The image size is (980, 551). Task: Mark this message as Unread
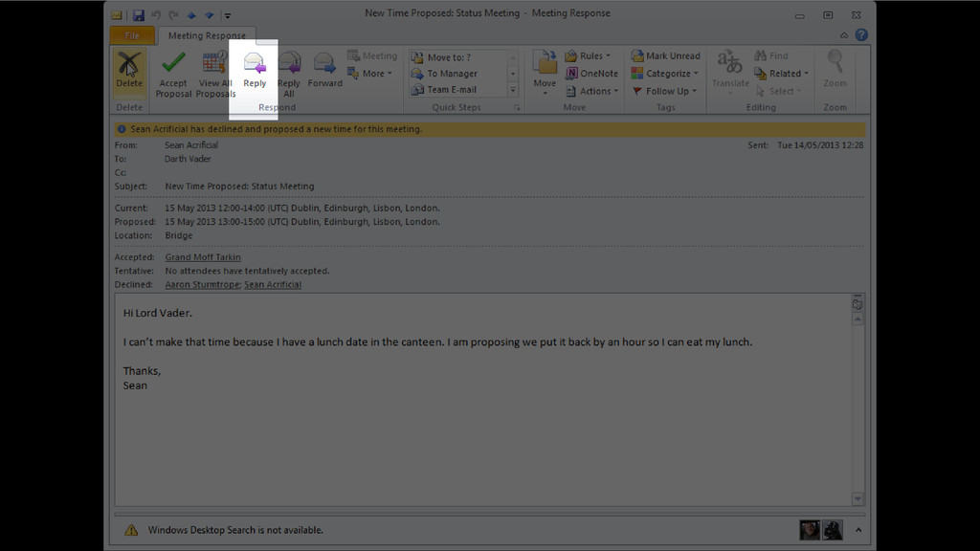pos(666,55)
